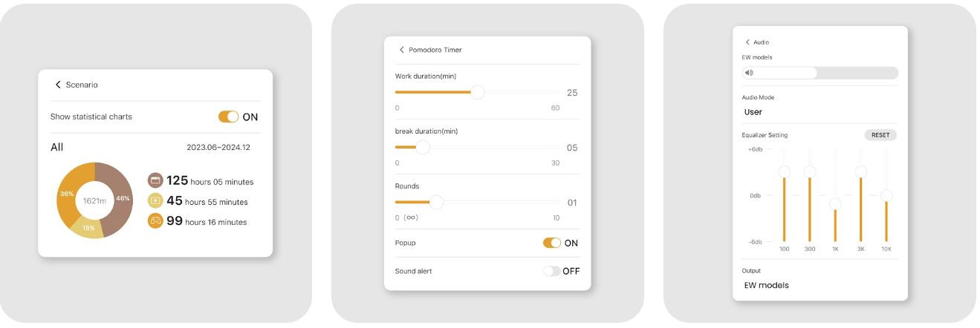Click the 10K equalizer band handle
This screenshot has width=980, height=328.
click(886, 195)
